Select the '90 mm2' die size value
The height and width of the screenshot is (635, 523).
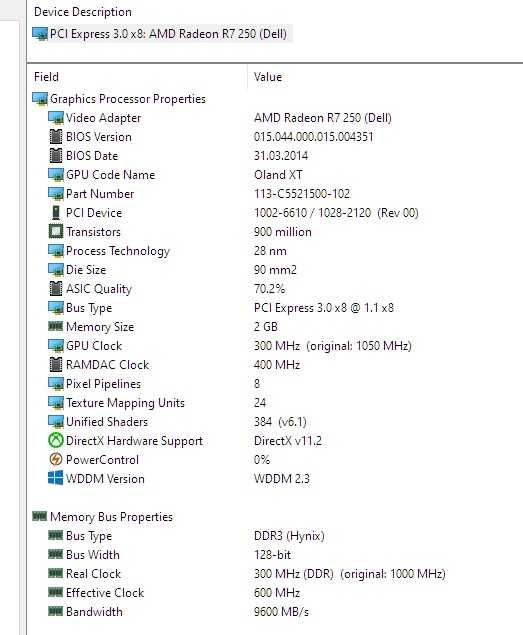[x=275, y=270]
